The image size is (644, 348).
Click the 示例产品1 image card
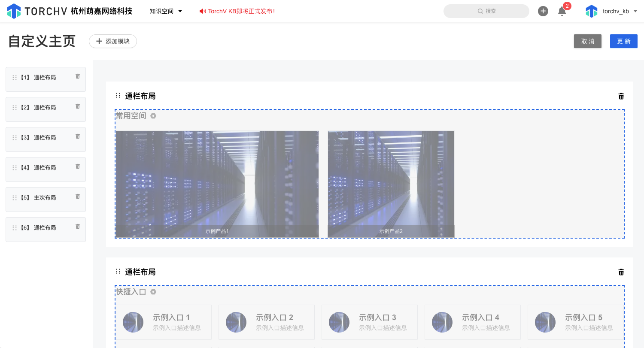(x=217, y=184)
